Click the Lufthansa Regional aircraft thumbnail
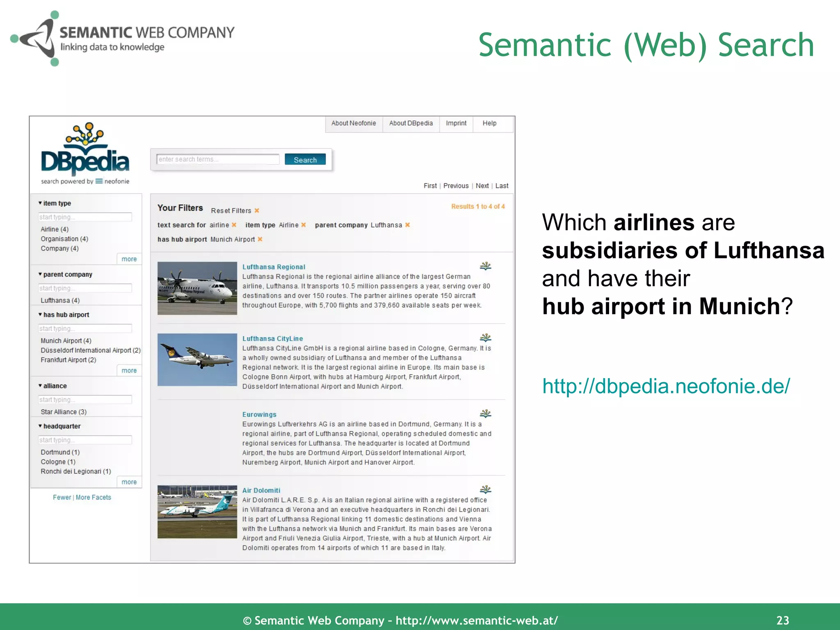 coord(197,288)
